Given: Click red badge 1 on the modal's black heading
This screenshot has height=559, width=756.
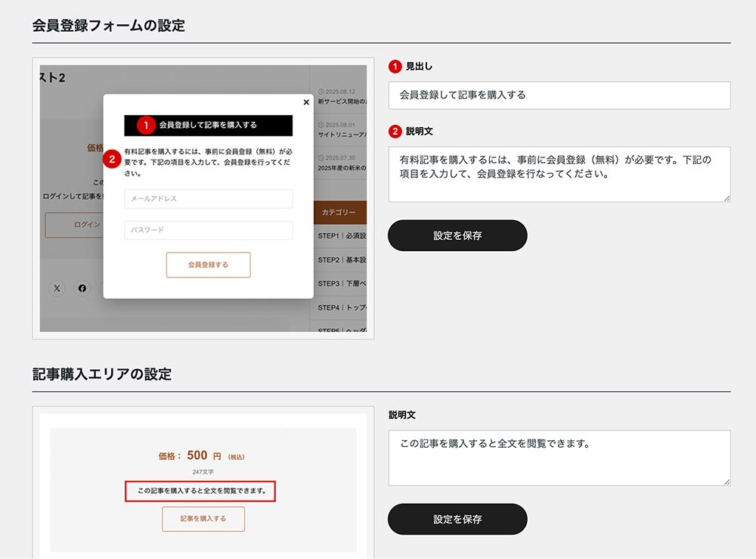Looking at the screenshot, I should (x=146, y=125).
